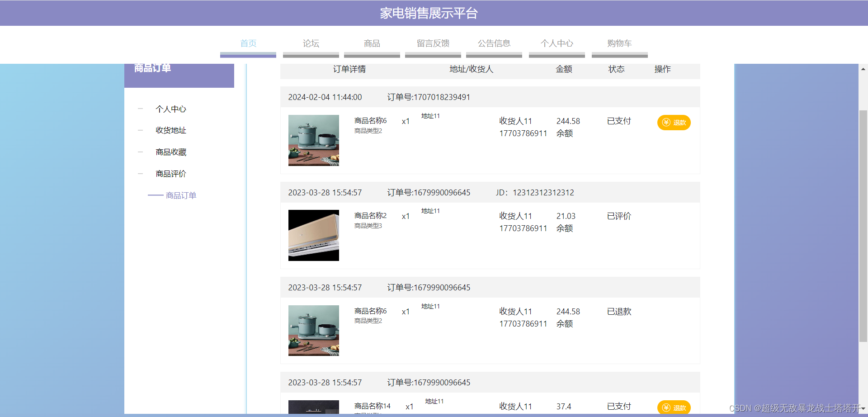Viewport: 868px width, 417px height.
Task: Click the 37.4 amount value
Action: pyautogui.click(x=564, y=407)
